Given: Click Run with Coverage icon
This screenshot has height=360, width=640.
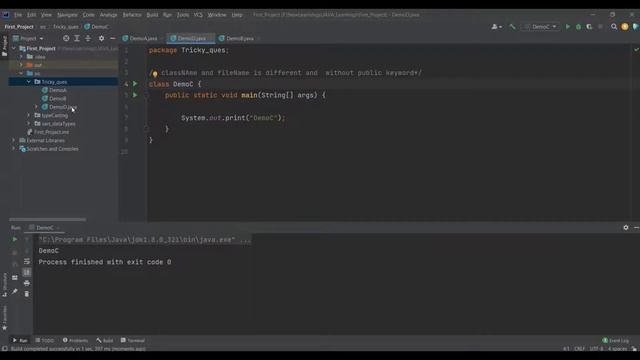Looking at the screenshot, I should coord(589,27).
